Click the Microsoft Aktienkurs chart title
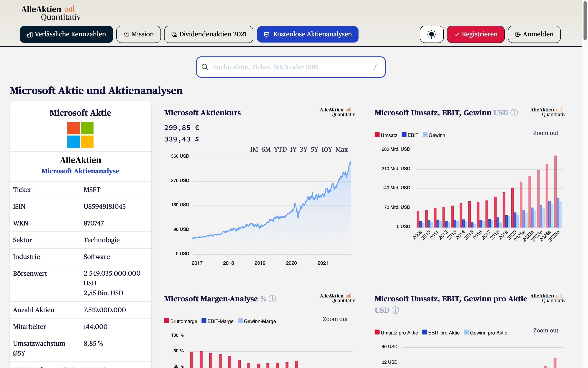 tap(202, 113)
